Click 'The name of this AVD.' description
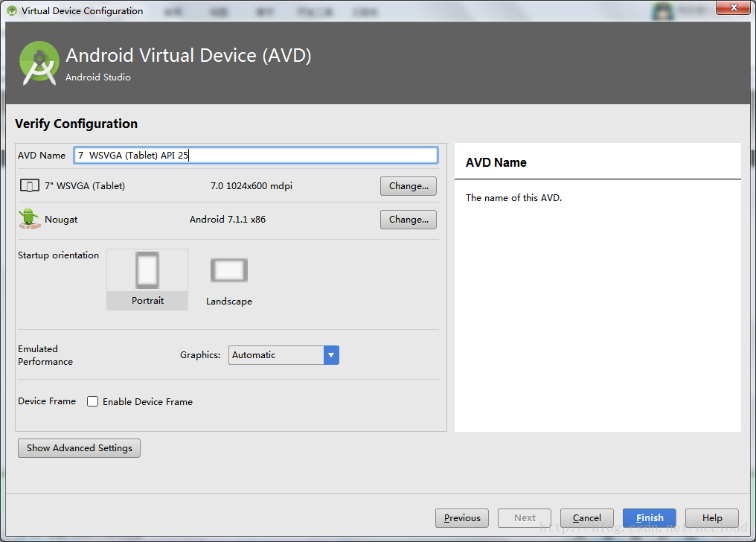The image size is (756, 542). (513, 198)
